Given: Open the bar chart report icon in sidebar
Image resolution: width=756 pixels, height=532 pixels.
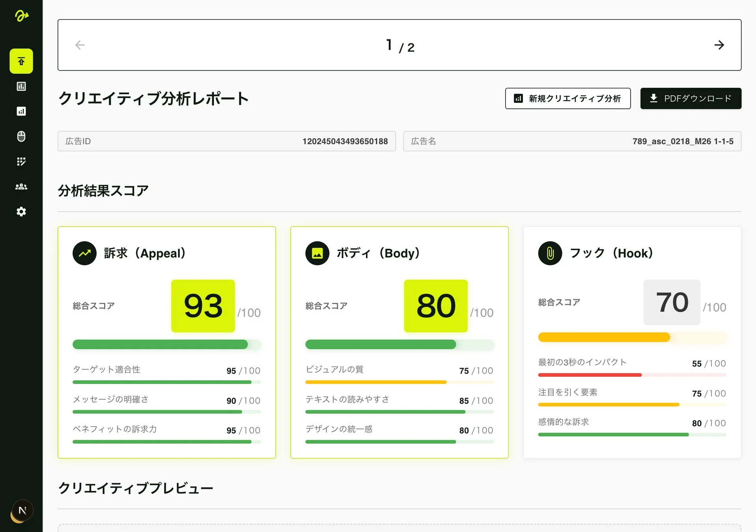Looking at the screenshot, I should point(21,86).
